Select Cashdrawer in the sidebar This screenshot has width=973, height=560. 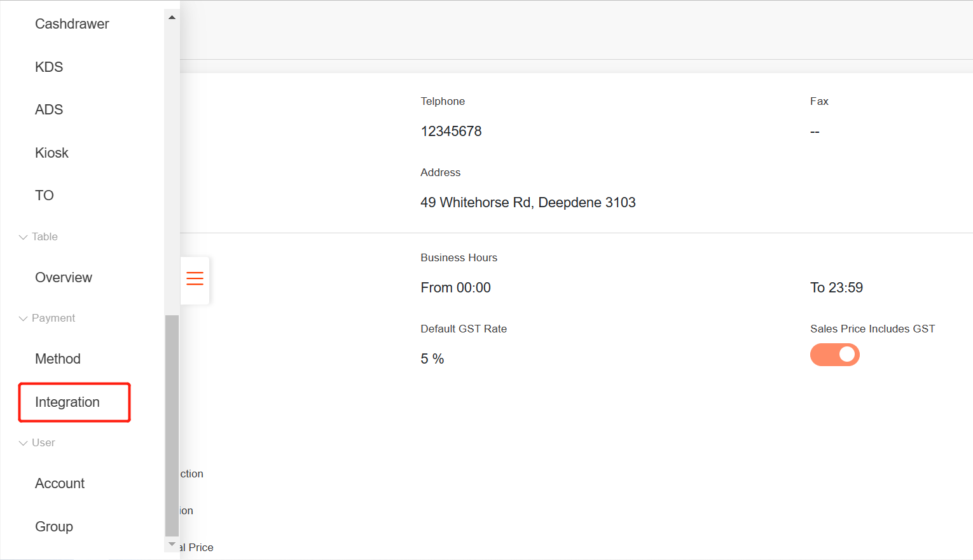click(x=72, y=24)
